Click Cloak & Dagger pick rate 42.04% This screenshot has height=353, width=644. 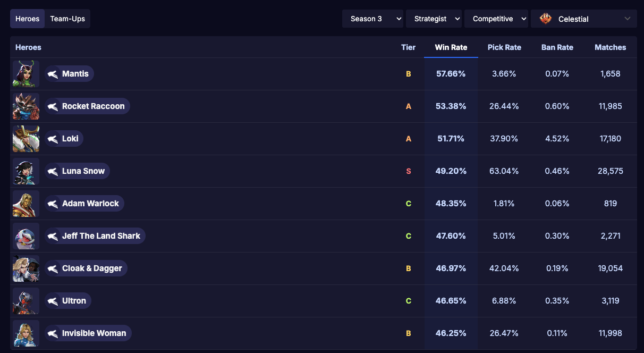pyautogui.click(x=504, y=268)
